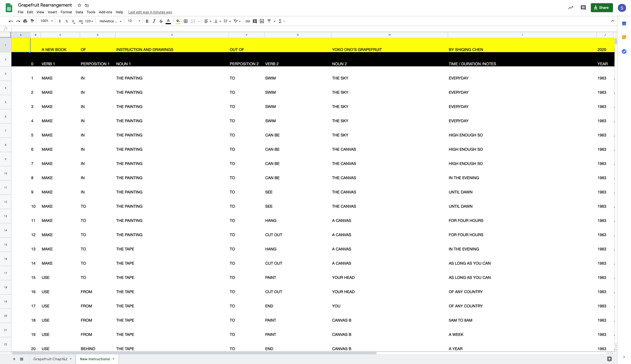Switch to Grapefruit Chap1&2 sheet tab

(x=50, y=359)
